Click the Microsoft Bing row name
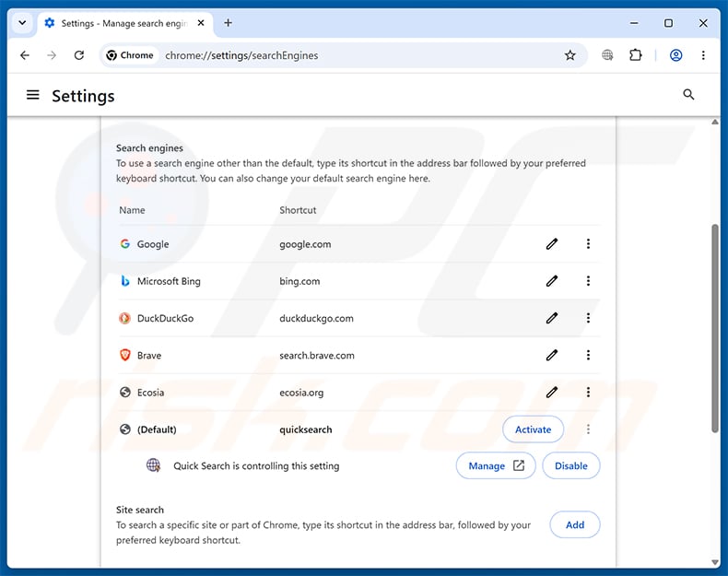The height and width of the screenshot is (576, 728). point(169,281)
